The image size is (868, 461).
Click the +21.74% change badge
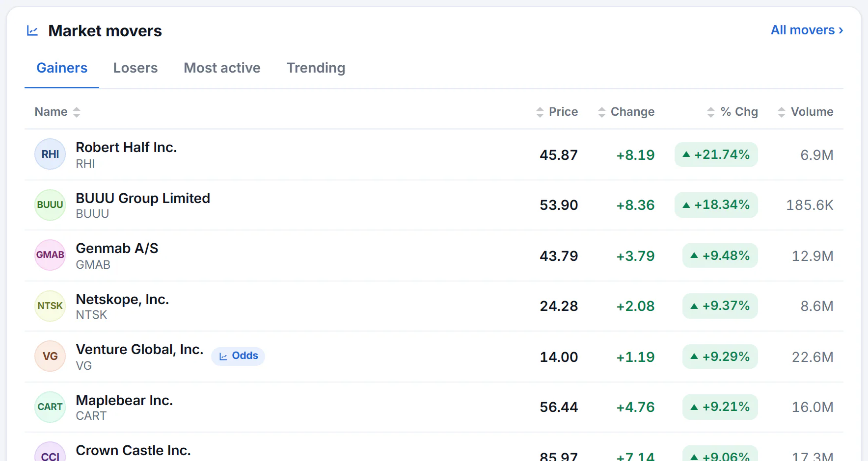click(x=716, y=154)
